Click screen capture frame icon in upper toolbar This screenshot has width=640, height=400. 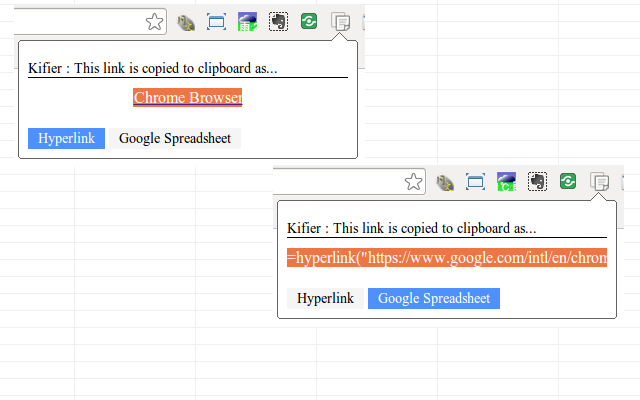coord(216,22)
